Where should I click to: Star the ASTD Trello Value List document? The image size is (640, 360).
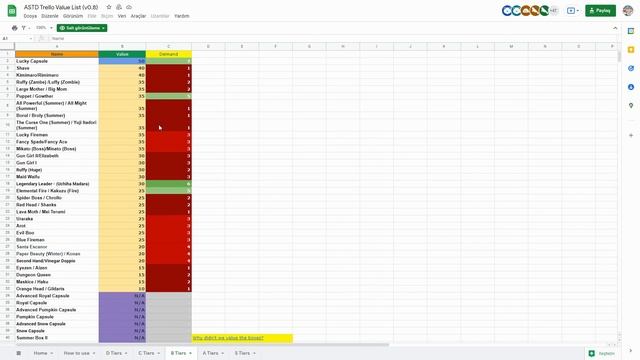[109, 7]
